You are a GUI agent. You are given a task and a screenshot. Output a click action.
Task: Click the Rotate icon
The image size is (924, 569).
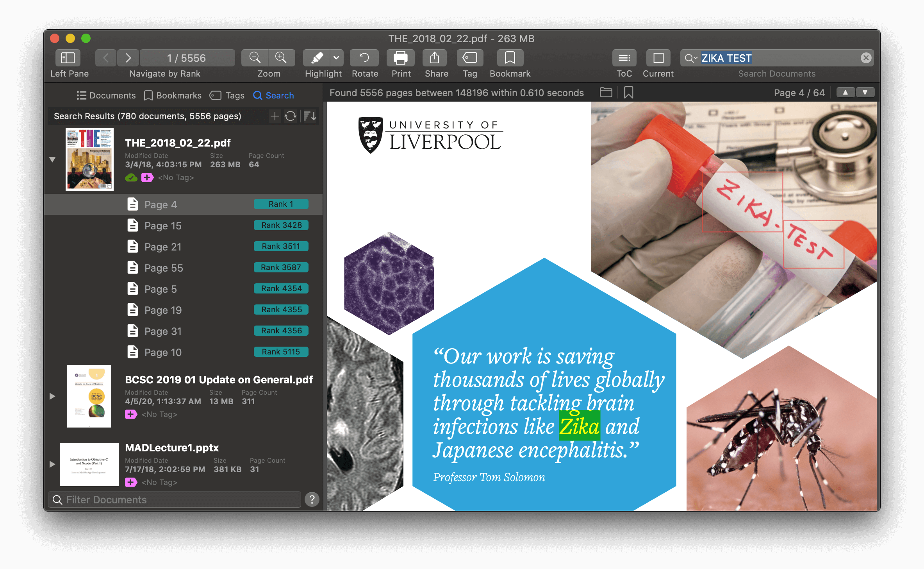[x=364, y=57]
